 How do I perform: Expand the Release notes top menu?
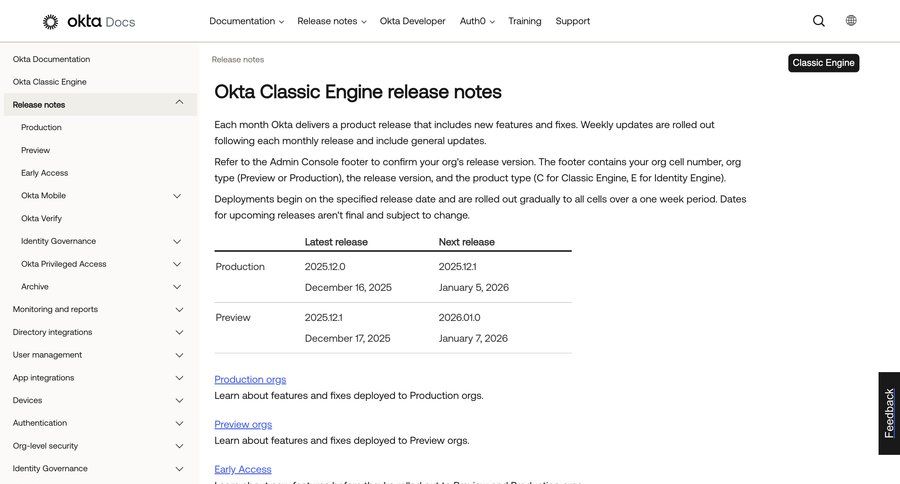(x=331, y=21)
